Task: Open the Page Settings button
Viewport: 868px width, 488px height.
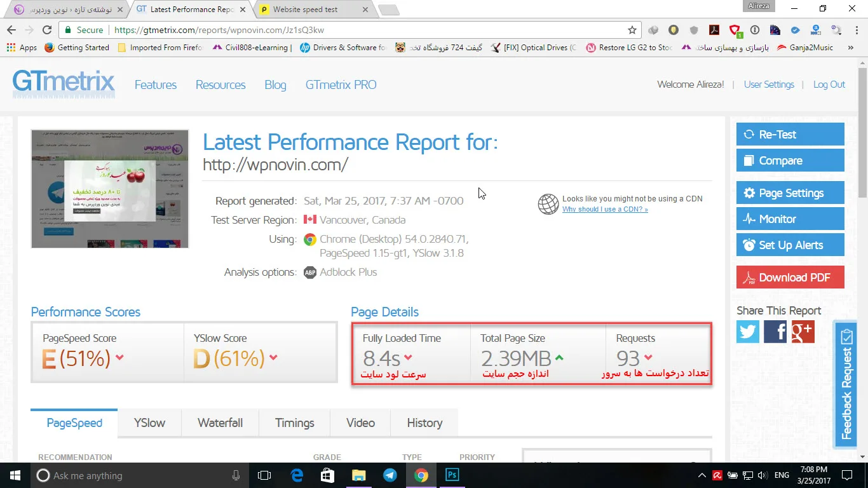Action: pyautogui.click(x=790, y=193)
